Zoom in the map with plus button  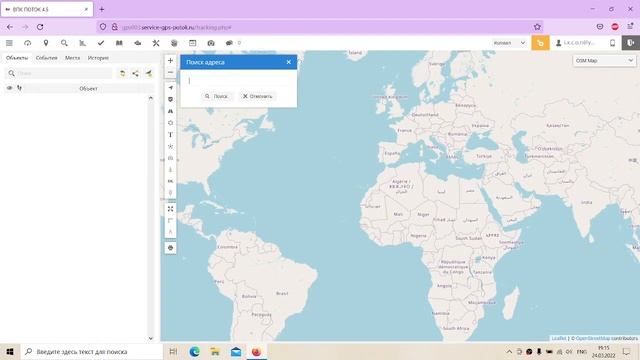pyautogui.click(x=171, y=60)
